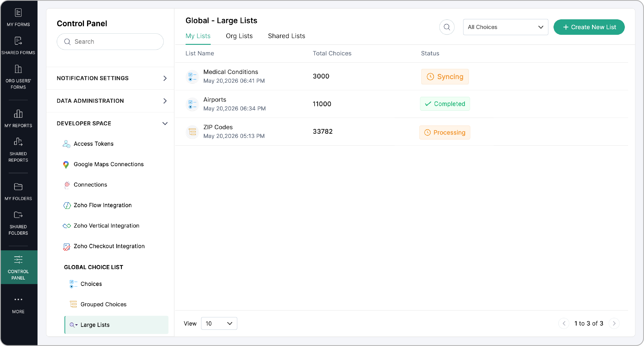The width and height of the screenshot is (644, 346).
Task: Click the Syncing status badge
Action: (445, 77)
